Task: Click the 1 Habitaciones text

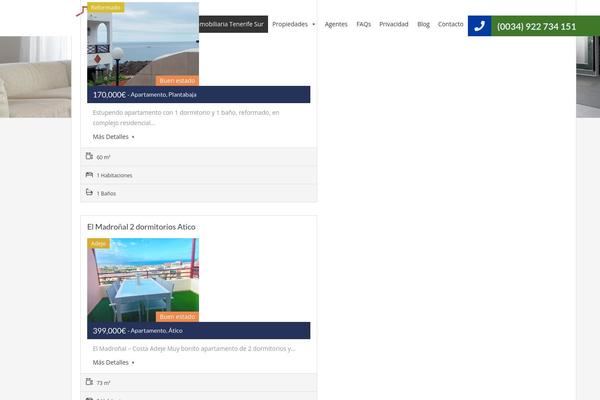Action: [x=114, y=175]
